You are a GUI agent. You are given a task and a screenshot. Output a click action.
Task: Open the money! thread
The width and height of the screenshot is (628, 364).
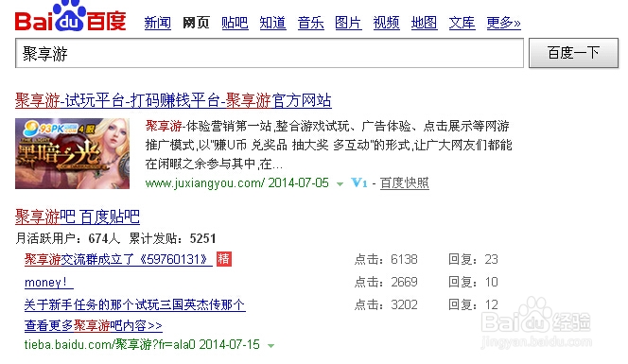[x=48, y=283]
